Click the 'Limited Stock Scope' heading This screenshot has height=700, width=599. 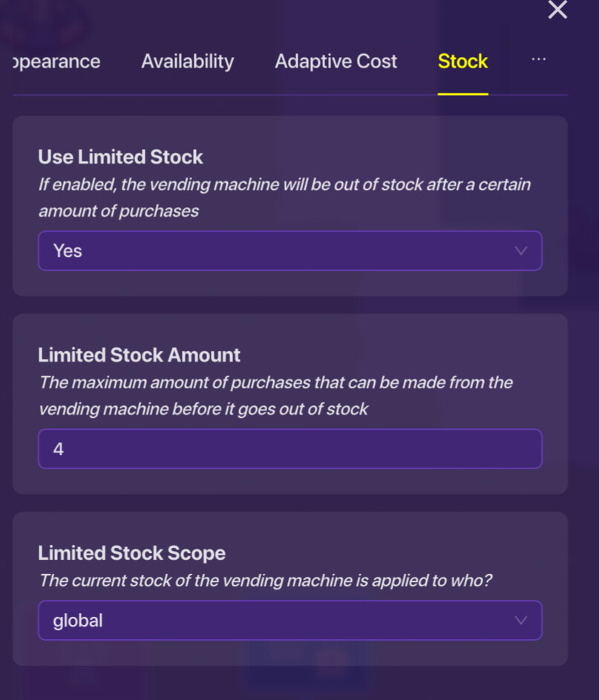click(131, 553)
